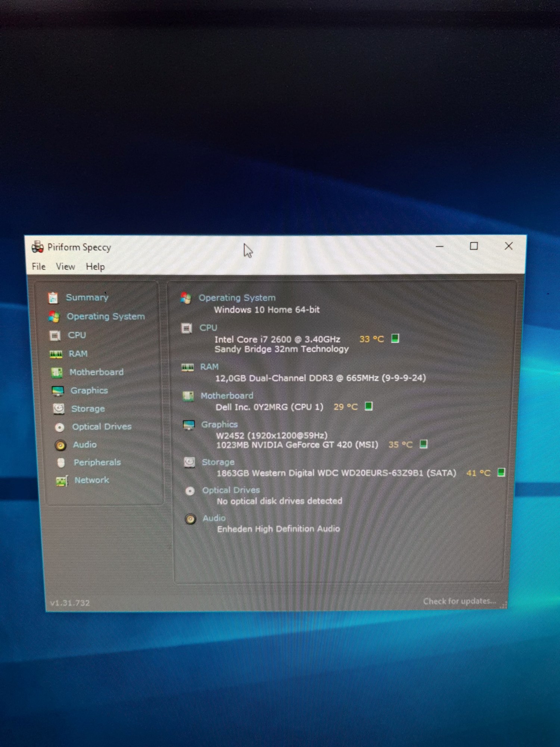This screenshot has height=747, width=560.
Task: Click the Graphics heading link in summary
Action: (220, 424)
